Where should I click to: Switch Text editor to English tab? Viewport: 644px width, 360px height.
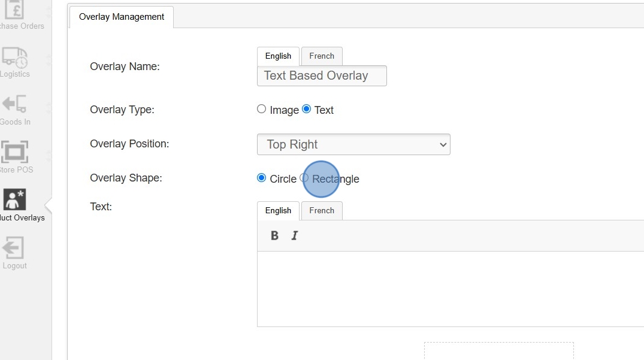tap(278, 211)
